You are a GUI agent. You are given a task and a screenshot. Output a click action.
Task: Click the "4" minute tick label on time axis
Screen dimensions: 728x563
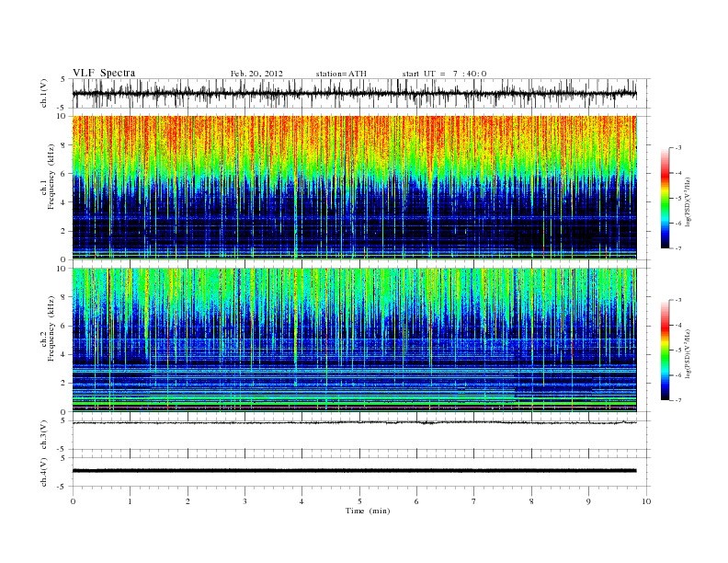coord(301,501)
